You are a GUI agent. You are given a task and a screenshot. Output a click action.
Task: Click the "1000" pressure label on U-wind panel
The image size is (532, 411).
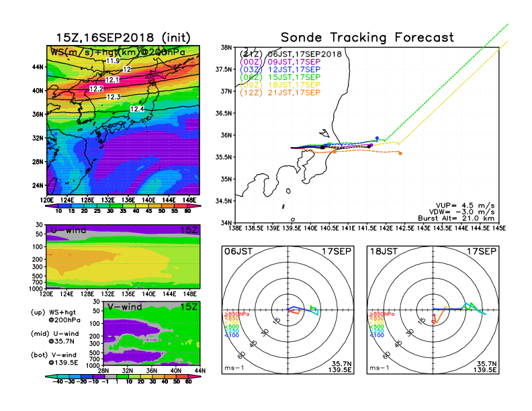pos(36,289)
